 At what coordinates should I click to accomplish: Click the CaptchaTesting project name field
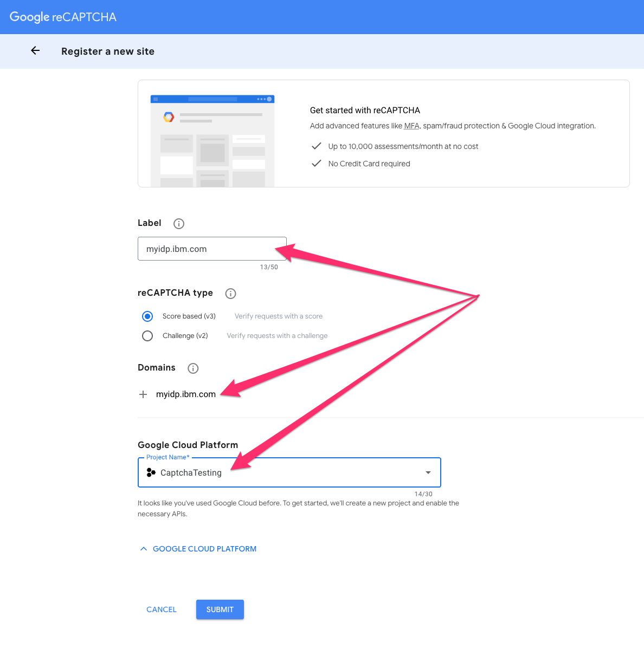point(289,472)
